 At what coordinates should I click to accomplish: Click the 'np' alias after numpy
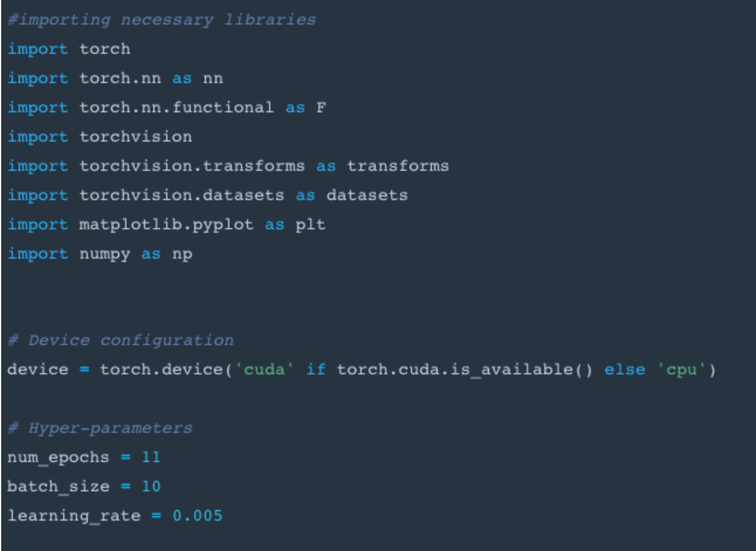(182, 254)
